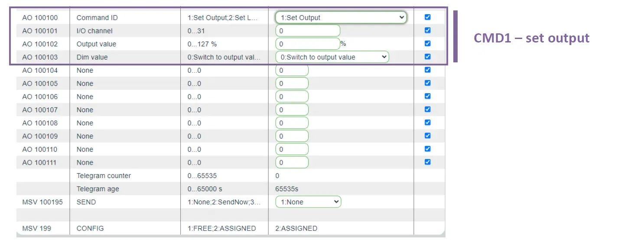Click the Telegram counter label
This screenshot has width=644, height=240.
(x=104, y=176)
